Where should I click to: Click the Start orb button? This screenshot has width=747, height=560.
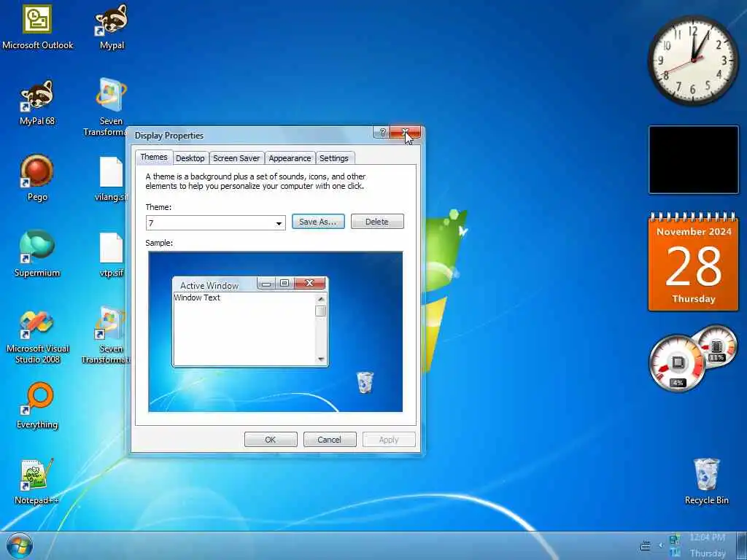click(x=20, y=545)
